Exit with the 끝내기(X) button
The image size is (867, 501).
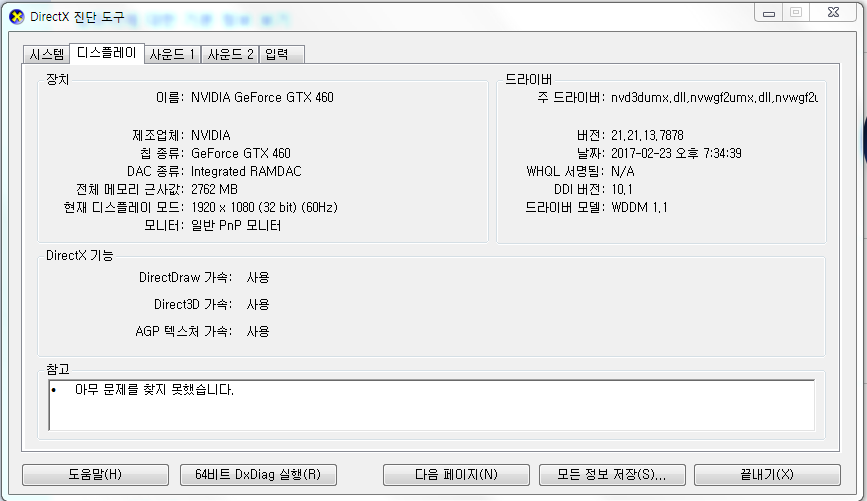(767, 474)
